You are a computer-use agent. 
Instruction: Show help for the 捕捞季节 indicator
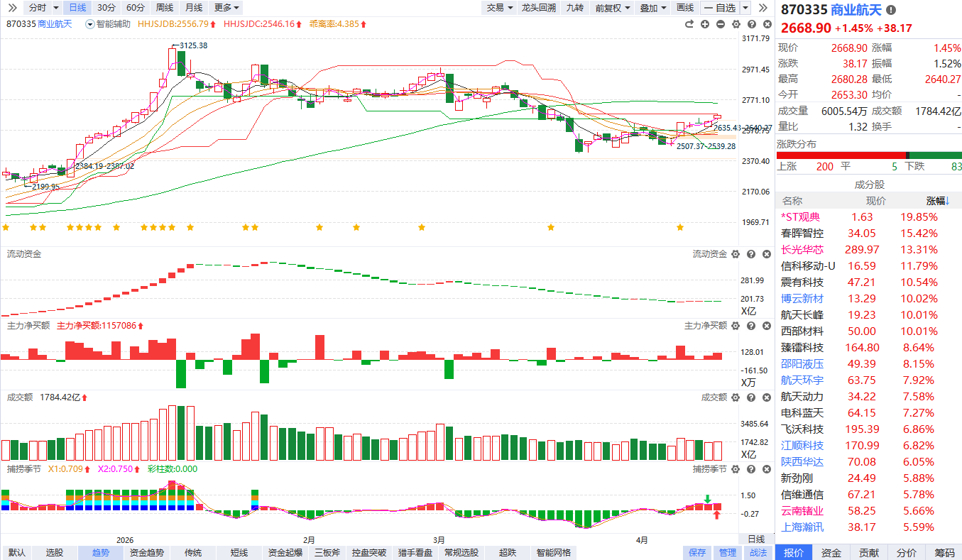(x=750, y=469)
